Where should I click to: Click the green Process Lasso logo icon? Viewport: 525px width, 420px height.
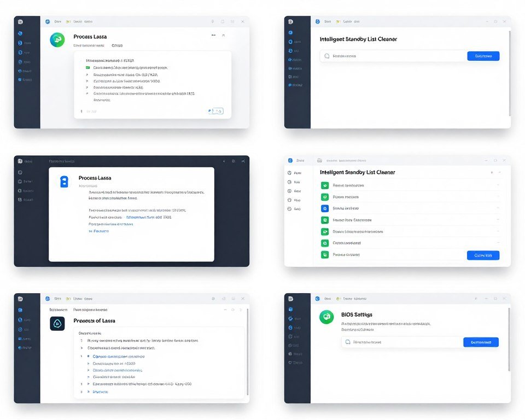(x=57, y=40)
